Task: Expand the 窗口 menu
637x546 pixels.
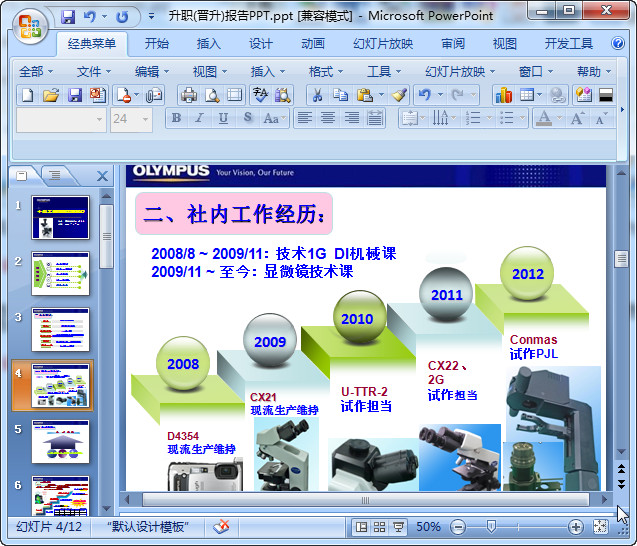Action: 536,72
